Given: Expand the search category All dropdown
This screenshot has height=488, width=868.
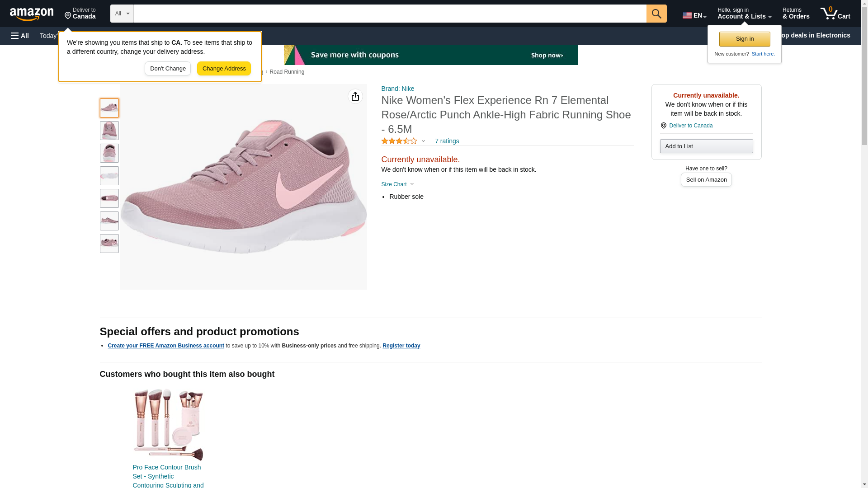Looking at the screenshot, I should [x=122, y=14].
